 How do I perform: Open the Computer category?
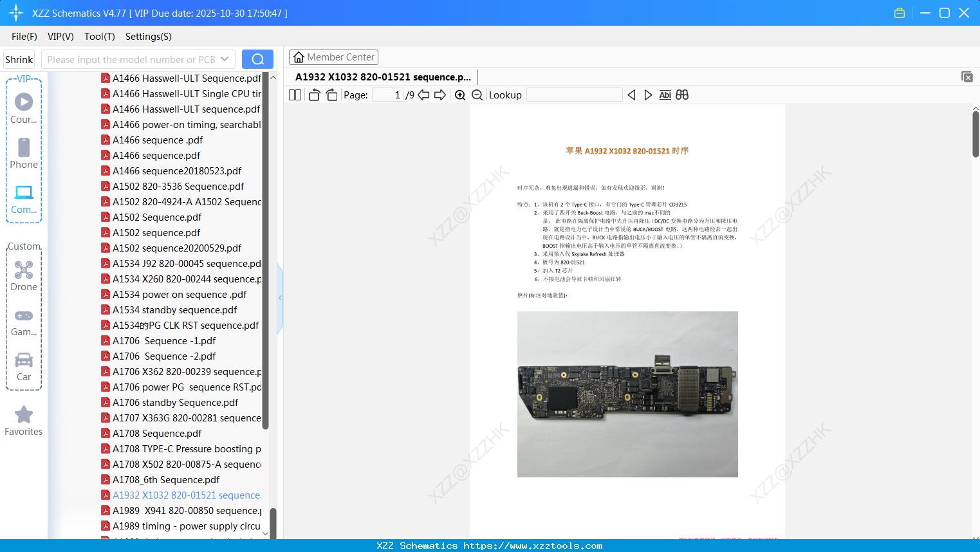click(24, 199)
